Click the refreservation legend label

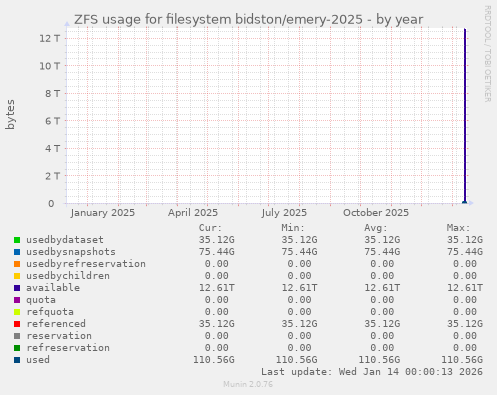tap(68, 348)
